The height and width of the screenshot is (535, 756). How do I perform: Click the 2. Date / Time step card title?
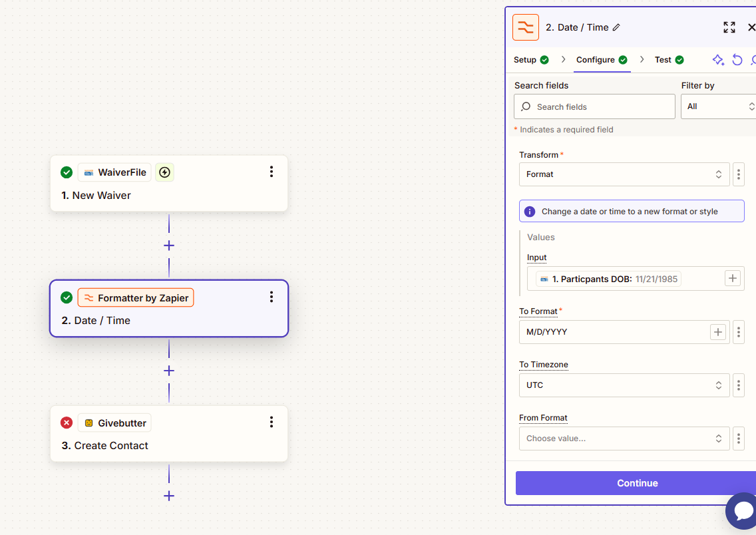tap(96, 321)
